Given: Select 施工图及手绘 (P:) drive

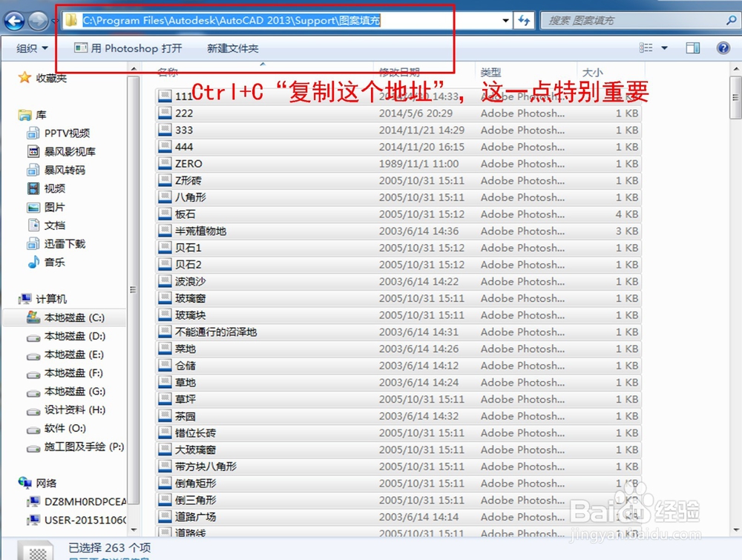Looking at the screenshot, I should pos(76,447).
